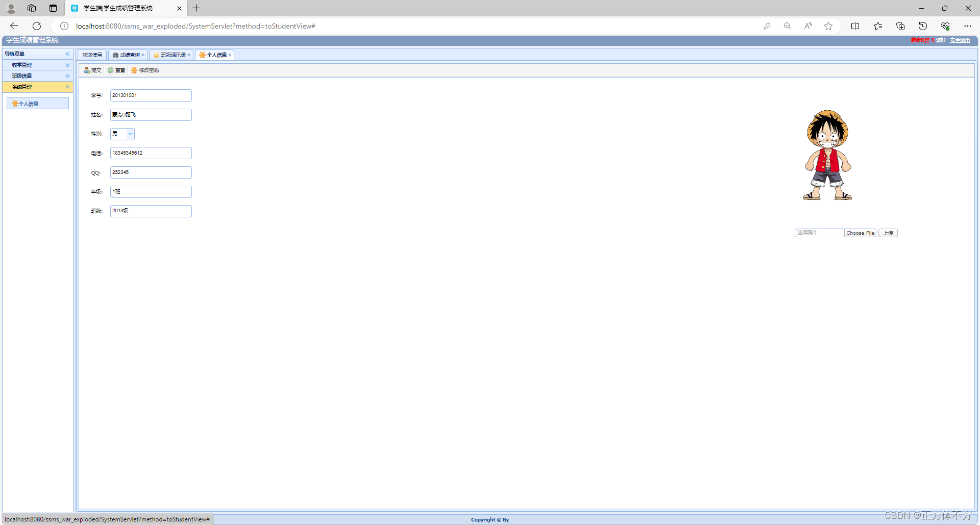Open the saved passwords key icon

click(x=767, y=26)
